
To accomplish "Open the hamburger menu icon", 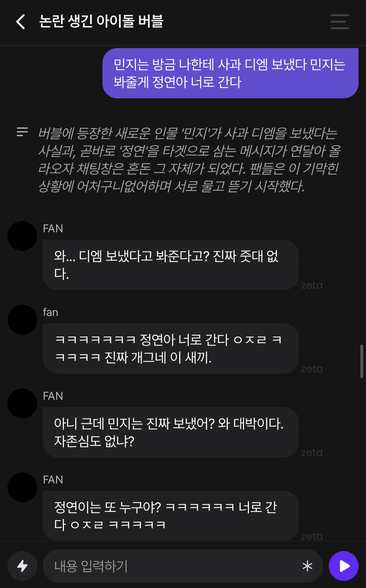I will tap(340, 22).
